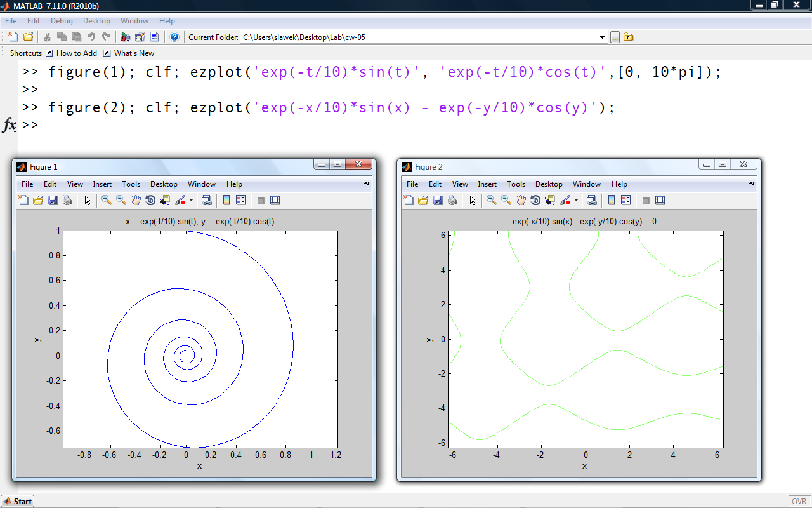The image size is (812, 508).
Task: Insert Colorbar in Figure 1
Action: [226, 201]
